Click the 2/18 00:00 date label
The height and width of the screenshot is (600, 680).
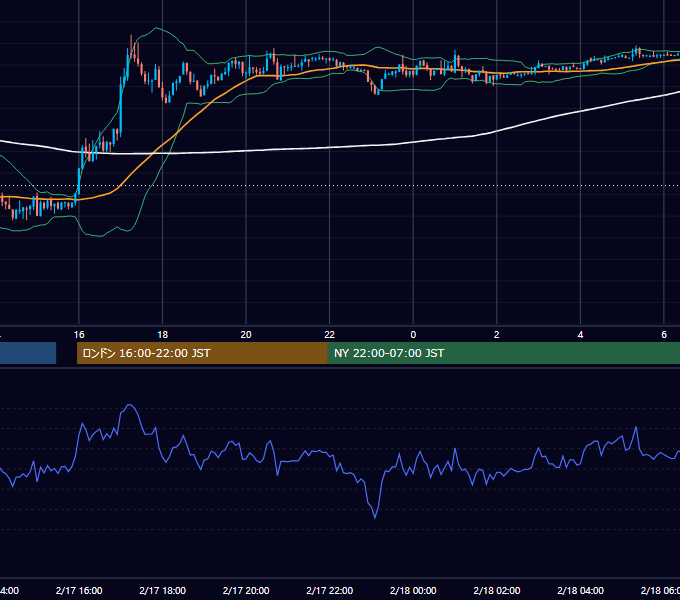point(413,590)
